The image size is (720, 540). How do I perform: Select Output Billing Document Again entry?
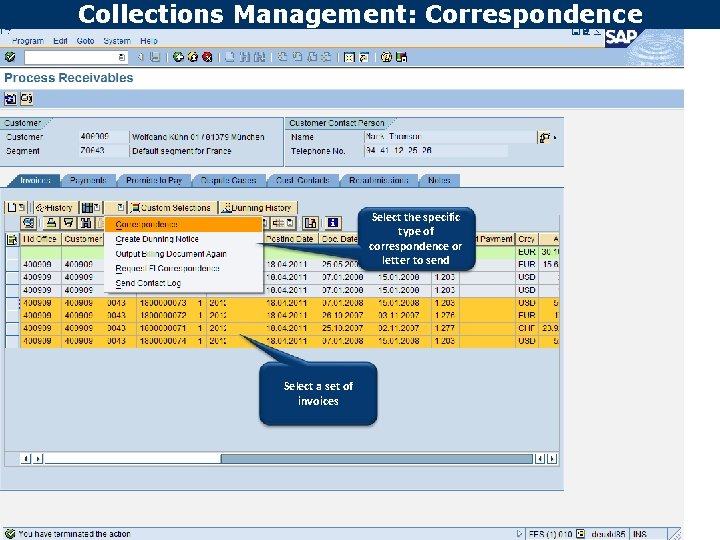click(x=184, y=254)
